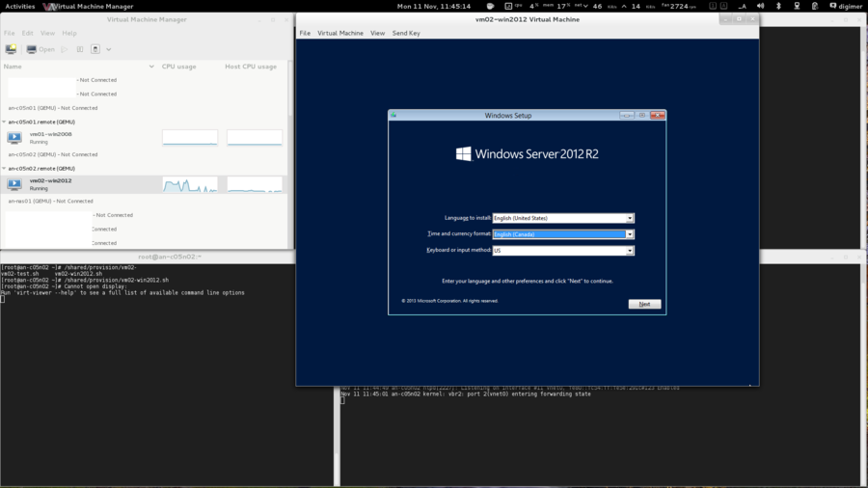Viewport: 868px width, 488px height.
Task: Click the Open console button in Manager toolbar
Action: pos(41,49)
